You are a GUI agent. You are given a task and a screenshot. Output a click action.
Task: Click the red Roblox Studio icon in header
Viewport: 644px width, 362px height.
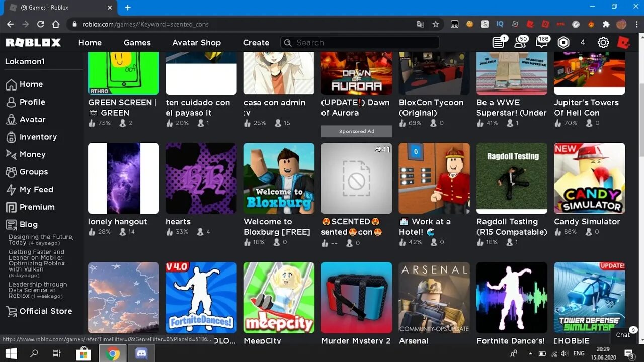coord(624,43)
